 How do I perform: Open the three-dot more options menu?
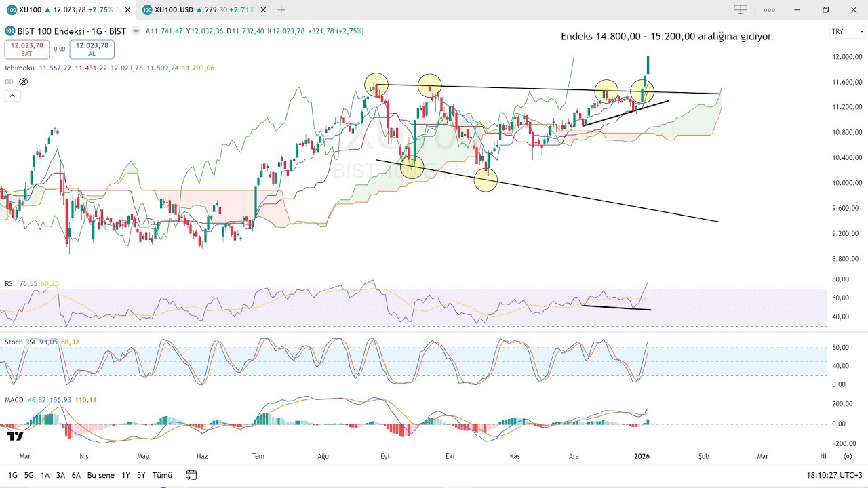point(769,9)
